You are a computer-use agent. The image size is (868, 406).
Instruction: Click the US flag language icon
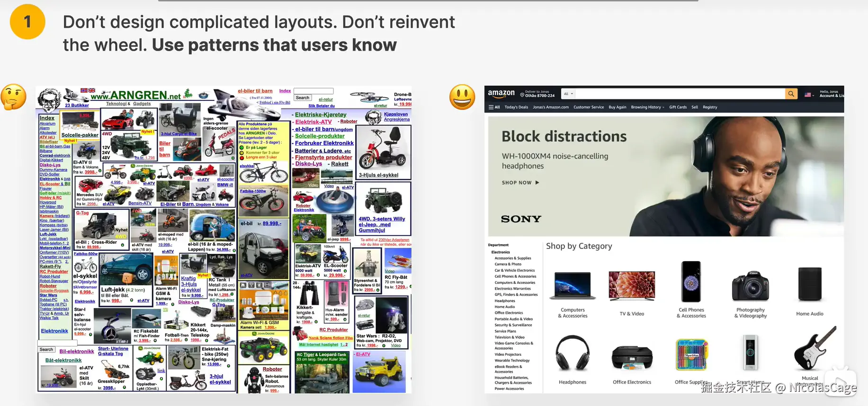click(808, 95)
